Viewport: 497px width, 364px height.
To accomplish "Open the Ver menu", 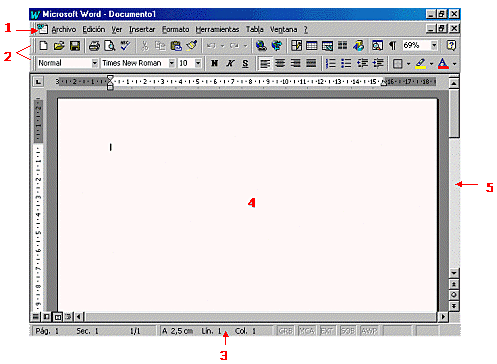I will pyautogui.click(x=117, y=29).
